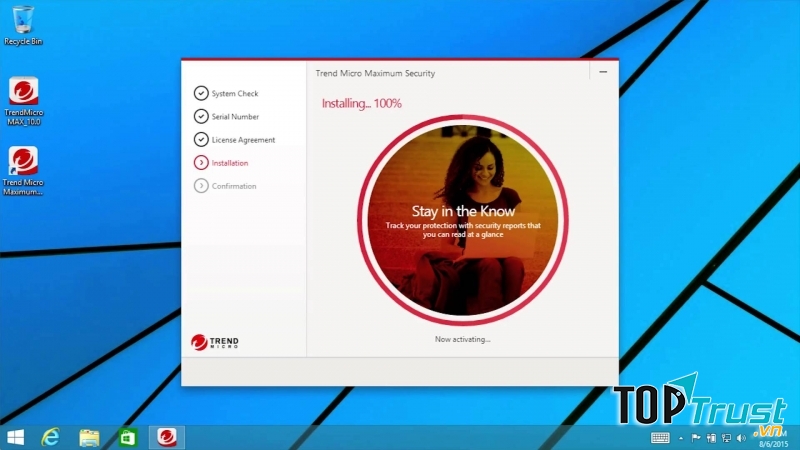Click the Stay in the Know heading
The image size is (800, 450).
click(463, 211)
